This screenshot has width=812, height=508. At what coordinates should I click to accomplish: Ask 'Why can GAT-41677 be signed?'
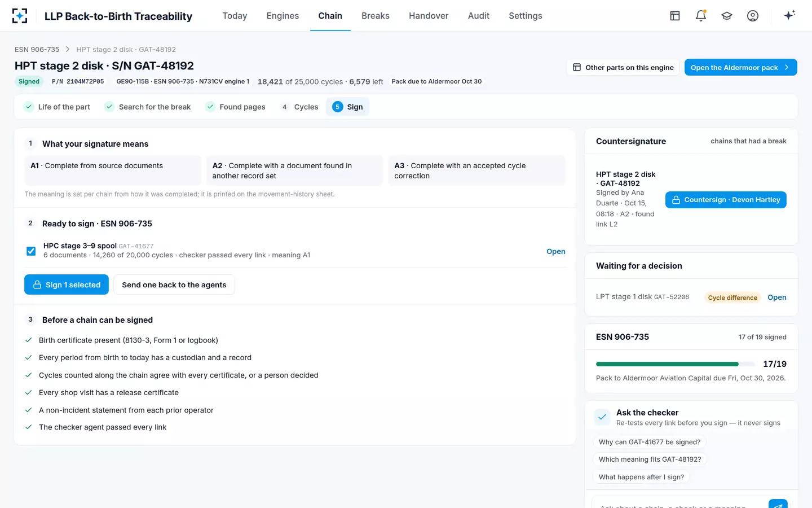pyautogui.click(x=650, y=442)
